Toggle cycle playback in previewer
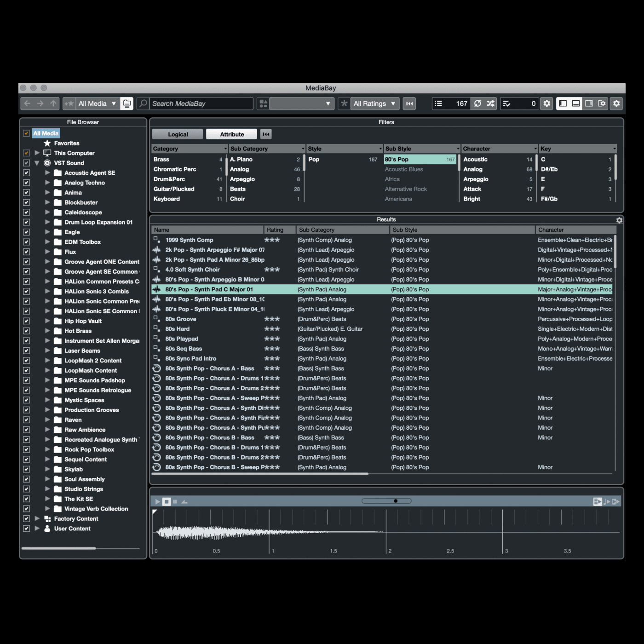The width and height of the screenshot is (644, 644). tap(184, 501)
